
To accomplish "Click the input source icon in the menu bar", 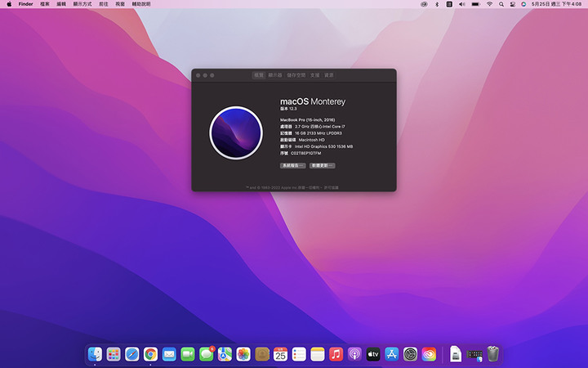I will pyautogui.click(x=449, y=4).
